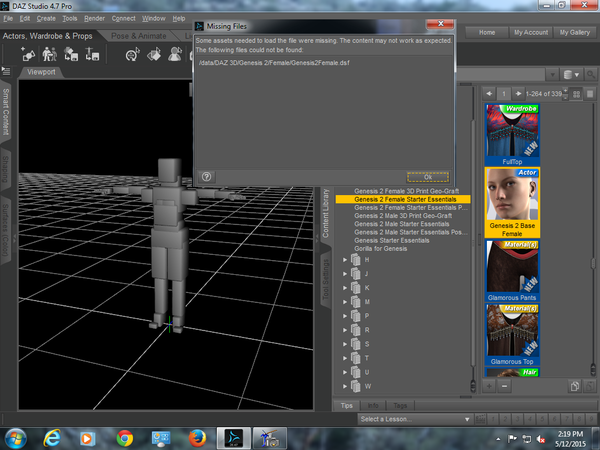Click the two-figures actors toolbar icon
The image size is (600, 450).
click(50, 54)
